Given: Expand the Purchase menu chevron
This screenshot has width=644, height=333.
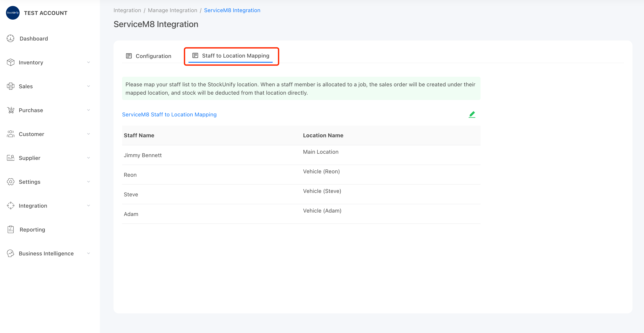Looking at the screenshot, I should point(89,110).
